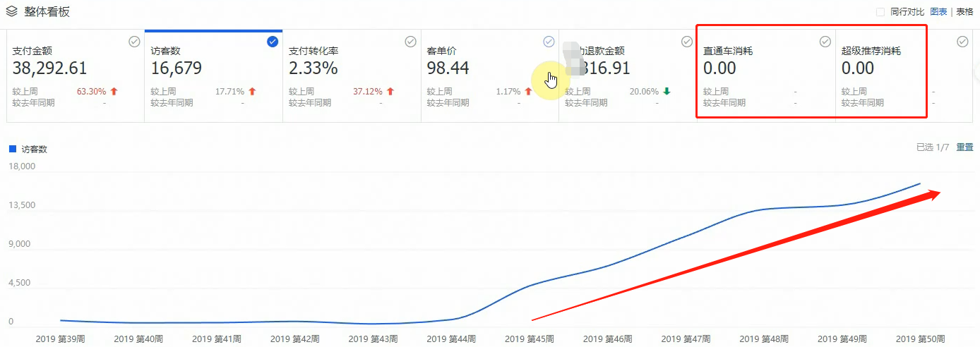Click the 2019 第45周 axis label

530,339
